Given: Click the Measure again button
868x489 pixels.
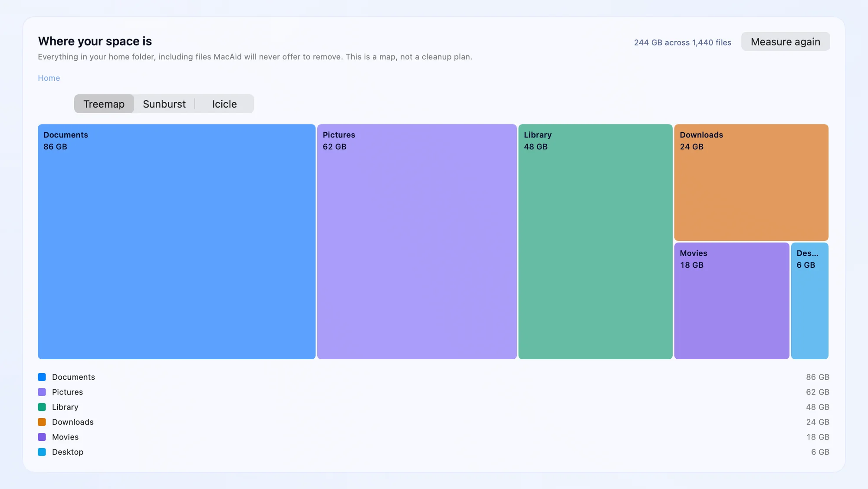Looking at the screenshot, I should tap(785, 42).
